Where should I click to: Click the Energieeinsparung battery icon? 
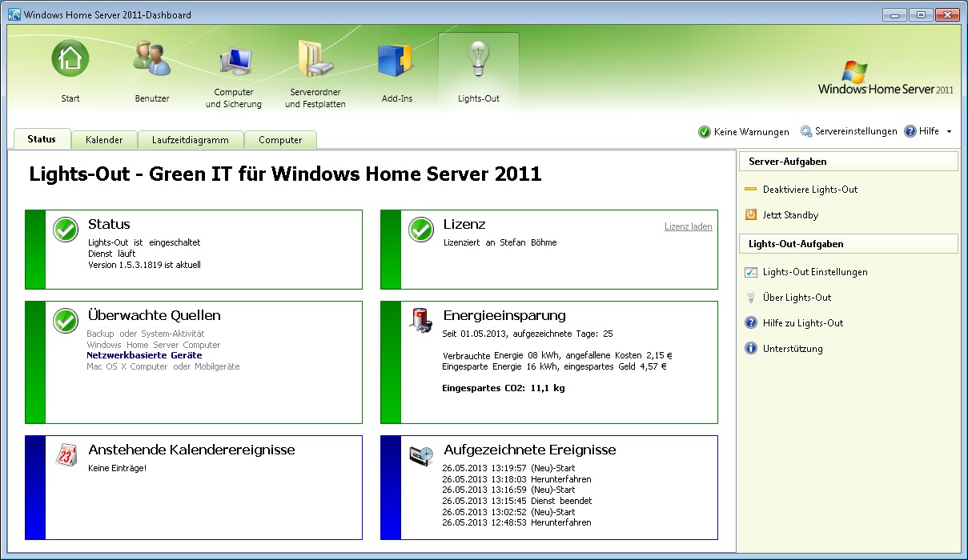421,320
